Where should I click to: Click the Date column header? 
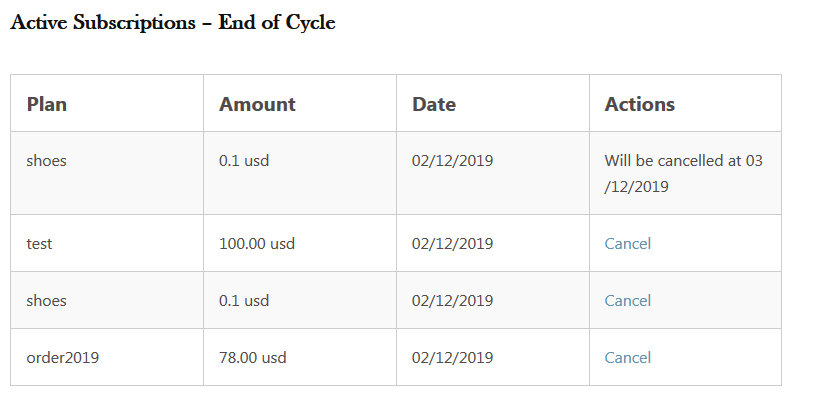point(434,104)
